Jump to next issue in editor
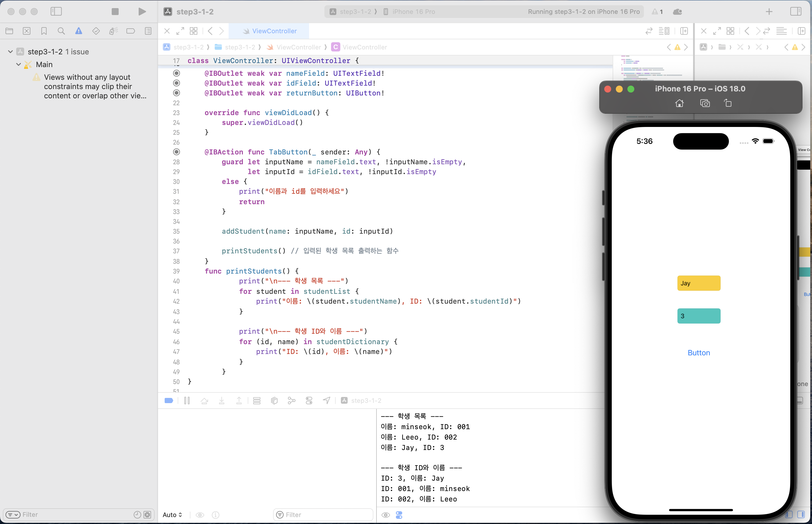This screenshot has width=812, height=524. coord(686,47)
